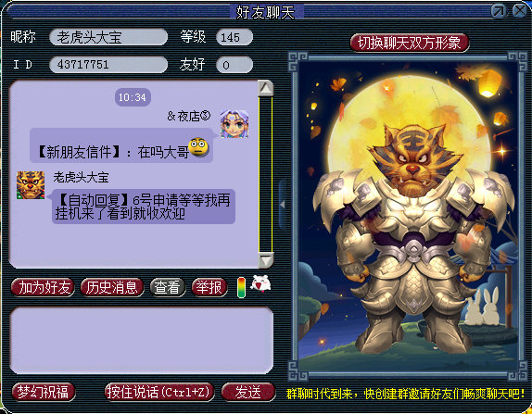The width and height of the screenshot is (532, 414).
Task: Click 查看 to view player profile
Action: pos(168,287)
